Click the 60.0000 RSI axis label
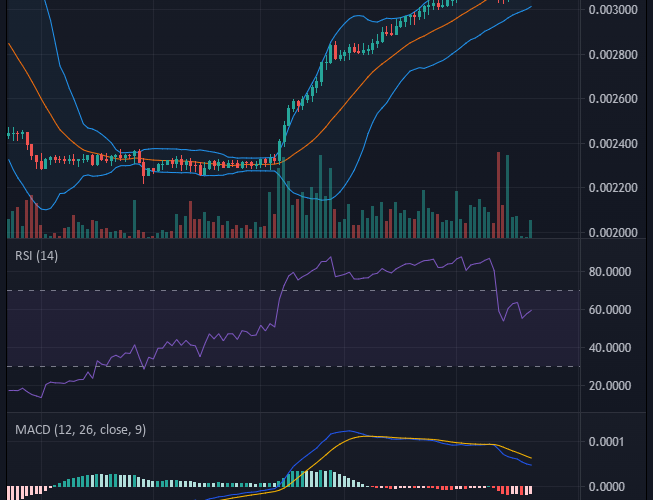The height and width of the screenshot is (500, 653). [x=610, y=310]
